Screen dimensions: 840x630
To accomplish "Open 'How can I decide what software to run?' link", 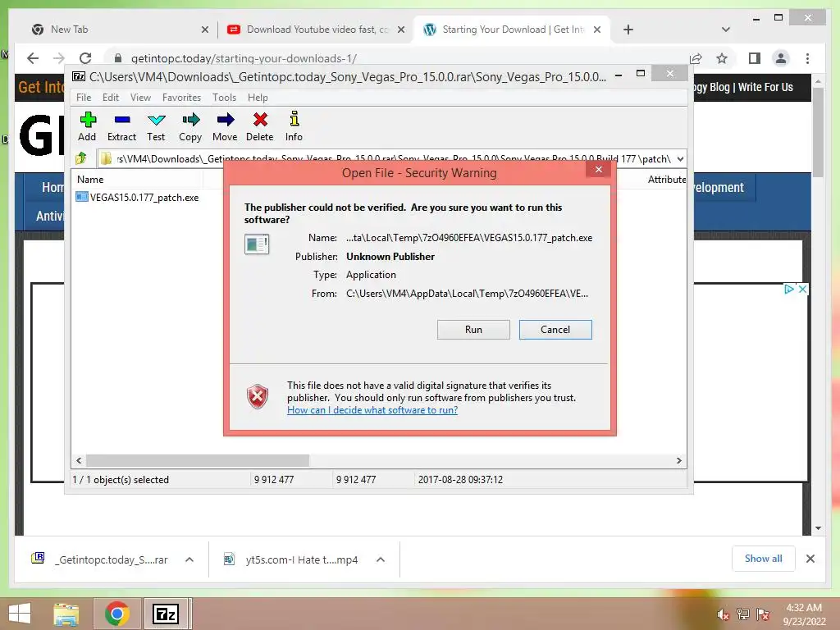I will (372, 410).
